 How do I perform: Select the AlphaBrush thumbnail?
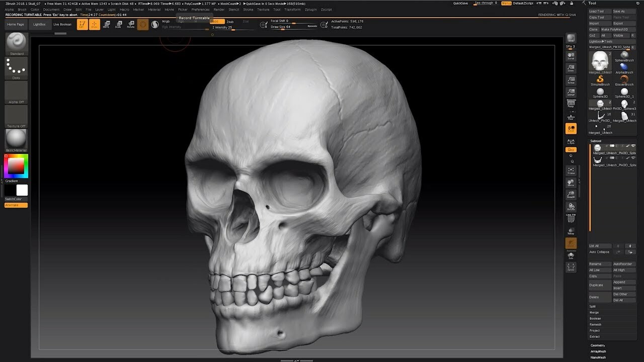point(624,68)
